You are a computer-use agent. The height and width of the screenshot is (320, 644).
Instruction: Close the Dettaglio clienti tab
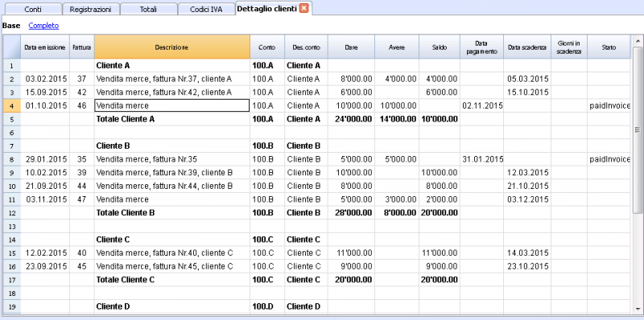pos(303,8)
